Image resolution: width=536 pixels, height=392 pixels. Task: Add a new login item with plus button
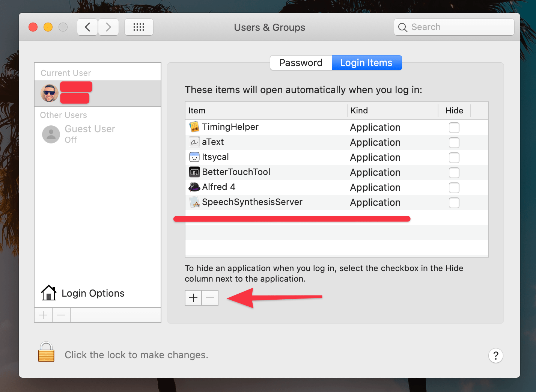[193, 298]
